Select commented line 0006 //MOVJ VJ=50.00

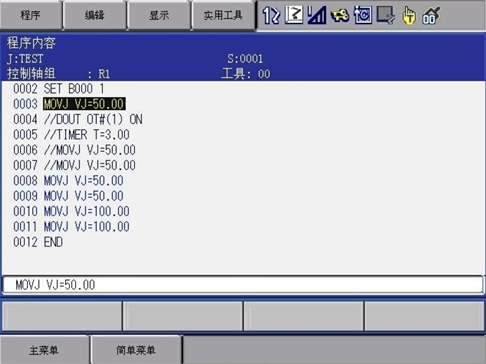tap(74, 150)
